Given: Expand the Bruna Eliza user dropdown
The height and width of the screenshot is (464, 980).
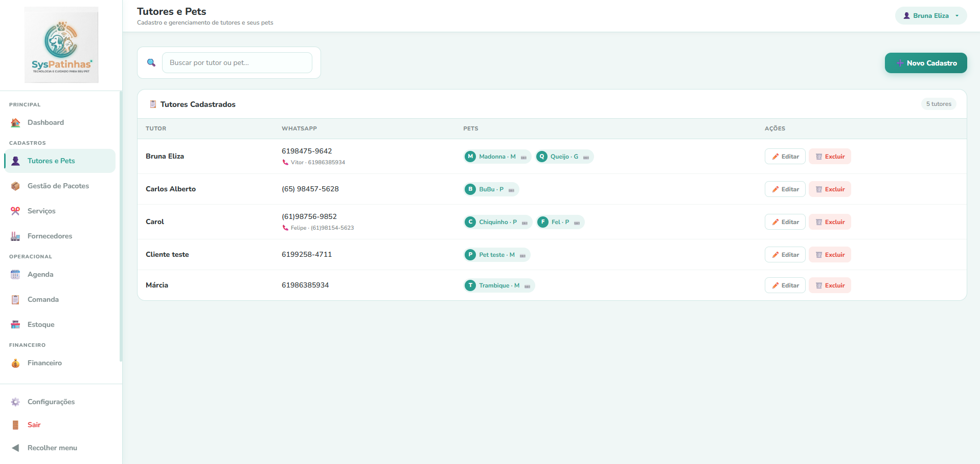Looking at the screenshot, I should click(931, 15).
